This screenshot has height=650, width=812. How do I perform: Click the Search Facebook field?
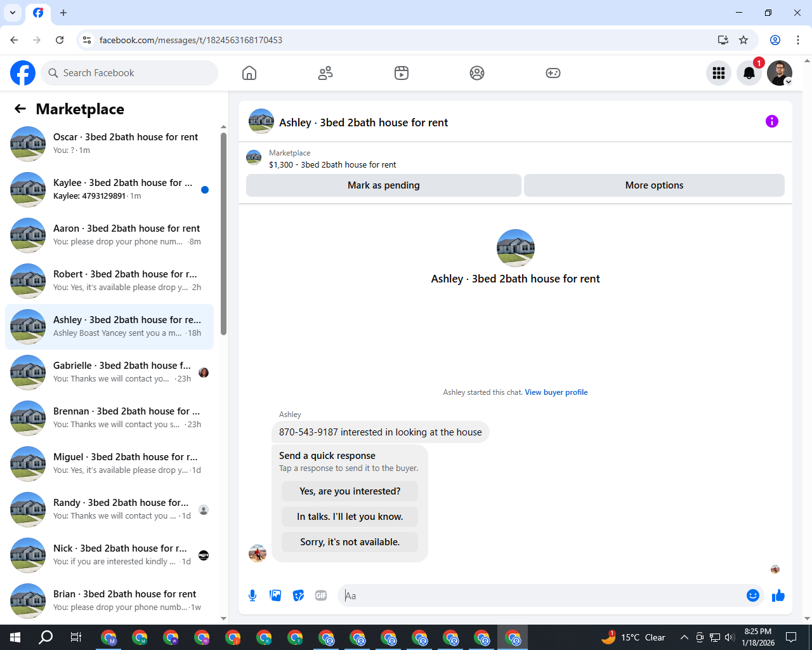click(129, 73)
